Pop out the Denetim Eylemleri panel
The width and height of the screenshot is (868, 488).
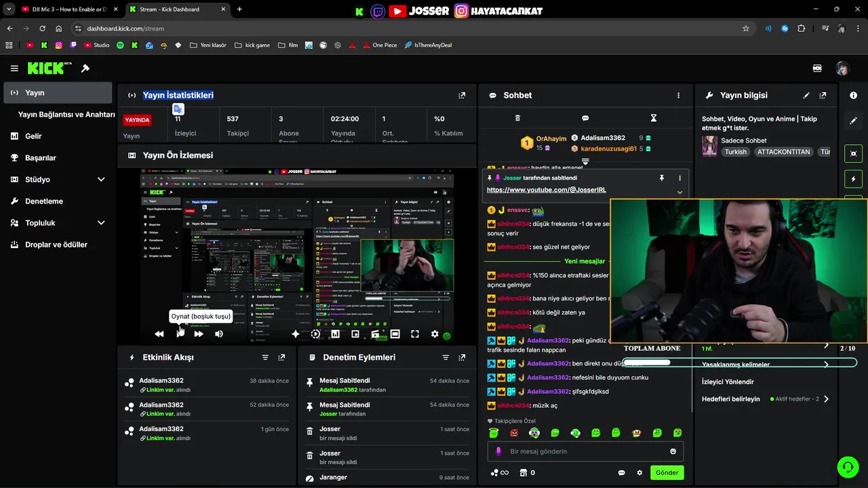click(x=462, y=357)
